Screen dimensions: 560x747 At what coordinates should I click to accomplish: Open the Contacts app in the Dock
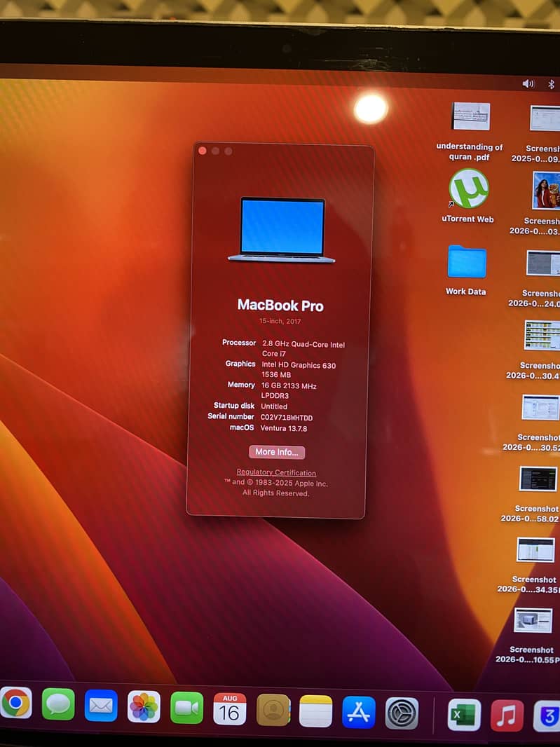click(273, 710)
